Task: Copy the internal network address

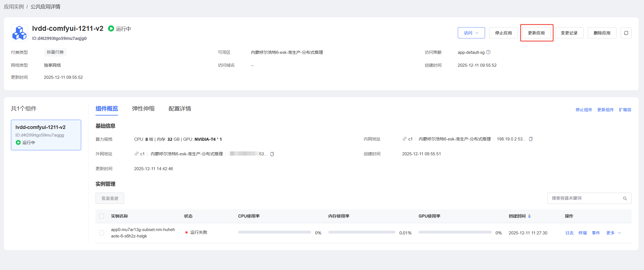Action: coord(531,139)
